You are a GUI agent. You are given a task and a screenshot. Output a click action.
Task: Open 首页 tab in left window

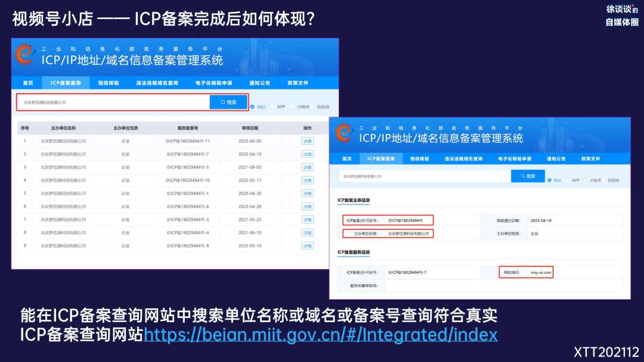28,83
